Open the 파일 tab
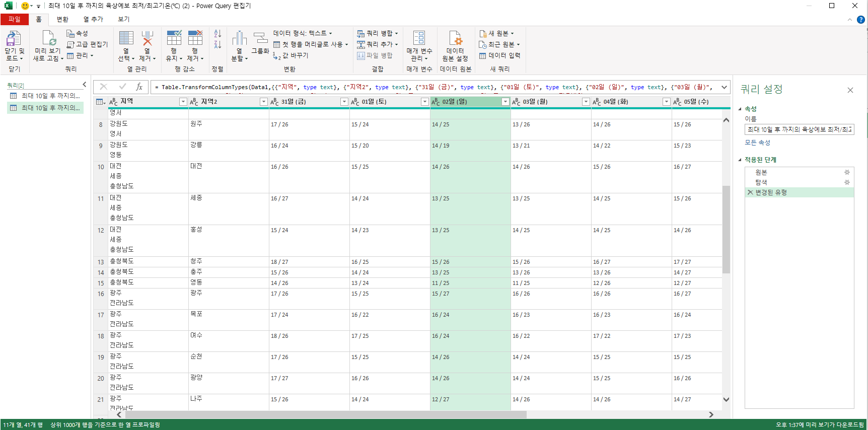This screenshot has height=430, width=868. point(15,19)
